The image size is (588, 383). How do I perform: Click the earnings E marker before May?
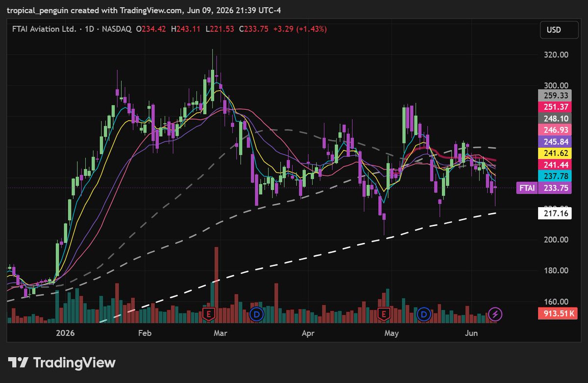pyautogui.click(x=384, y=313)
